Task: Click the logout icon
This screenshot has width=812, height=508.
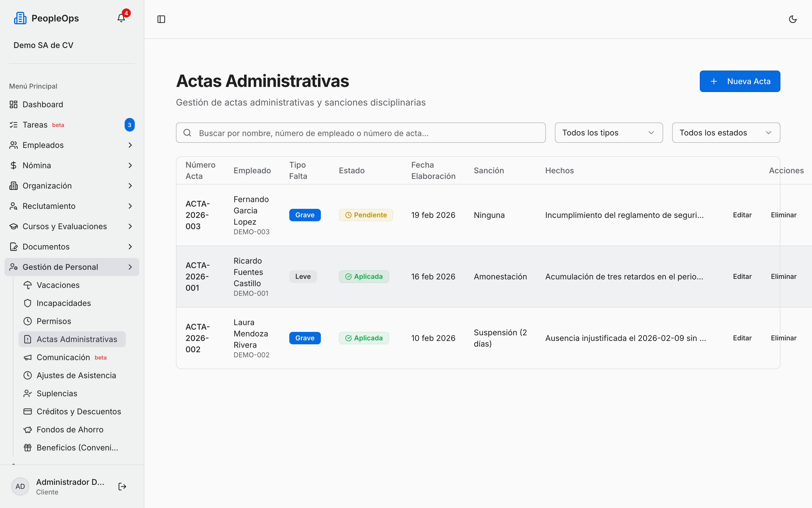Action: (122, 487)
